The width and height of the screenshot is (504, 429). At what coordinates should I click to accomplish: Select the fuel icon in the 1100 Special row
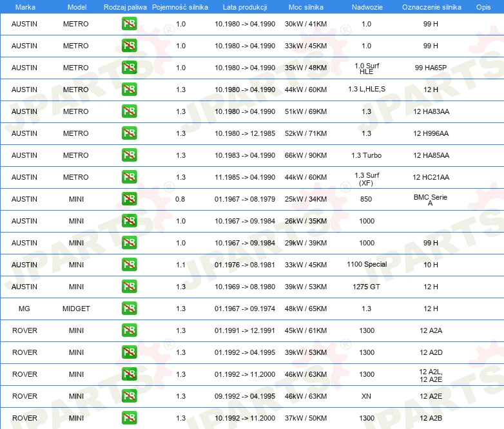129,265
